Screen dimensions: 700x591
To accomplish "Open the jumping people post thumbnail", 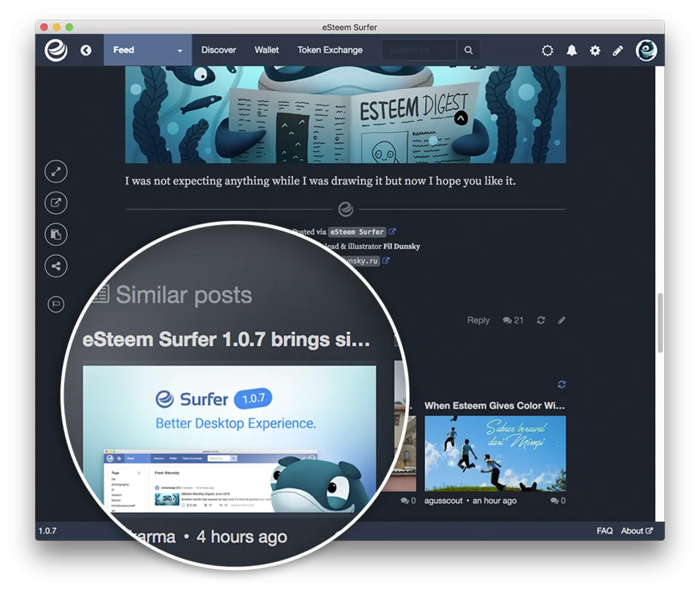I will [x=495, y=453].
